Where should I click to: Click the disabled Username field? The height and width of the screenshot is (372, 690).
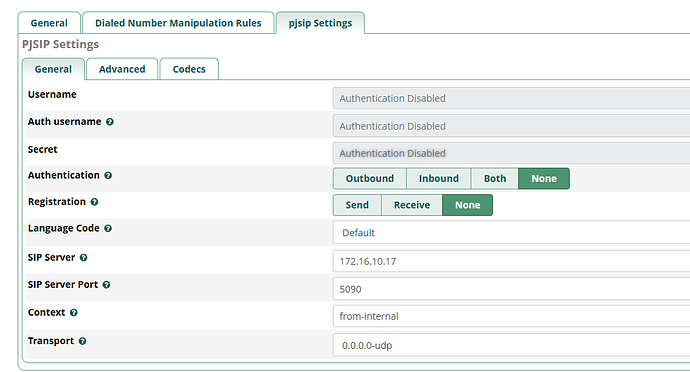pyautogui.click(x=511, y=98)
